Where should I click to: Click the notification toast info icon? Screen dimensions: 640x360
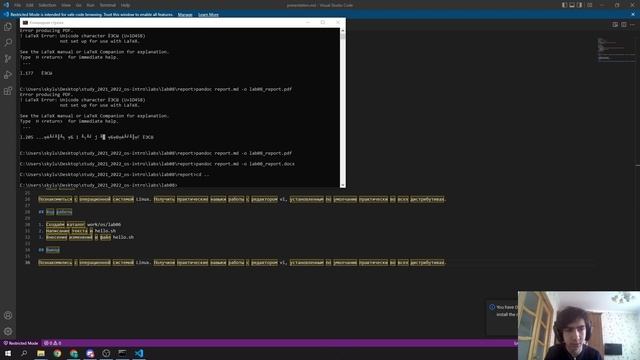click(492, 307)
